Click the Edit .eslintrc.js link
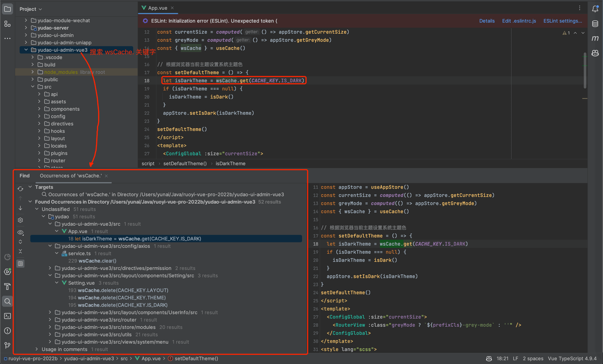 [x=519, y=21]
